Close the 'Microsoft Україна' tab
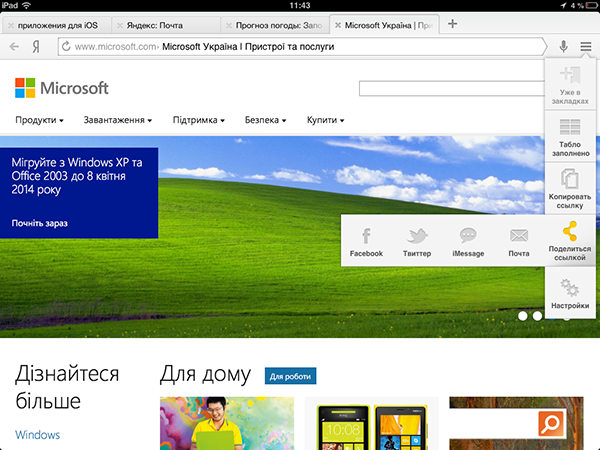 point(338,25)
